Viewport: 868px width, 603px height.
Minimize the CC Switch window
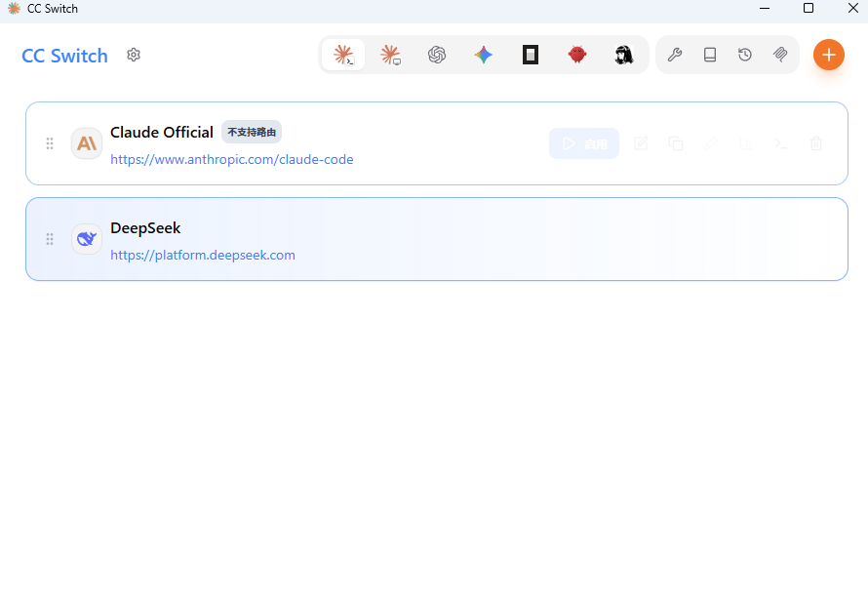pos(765,9)
